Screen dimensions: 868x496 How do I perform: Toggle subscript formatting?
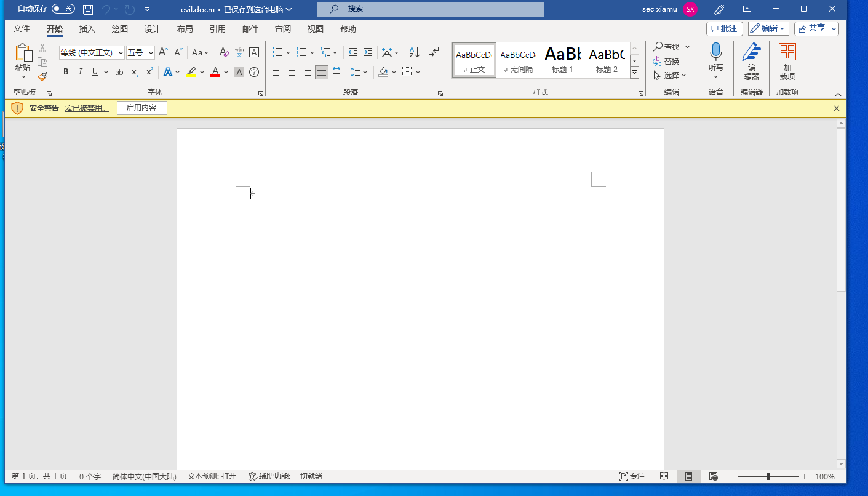(x=135, y=72)
